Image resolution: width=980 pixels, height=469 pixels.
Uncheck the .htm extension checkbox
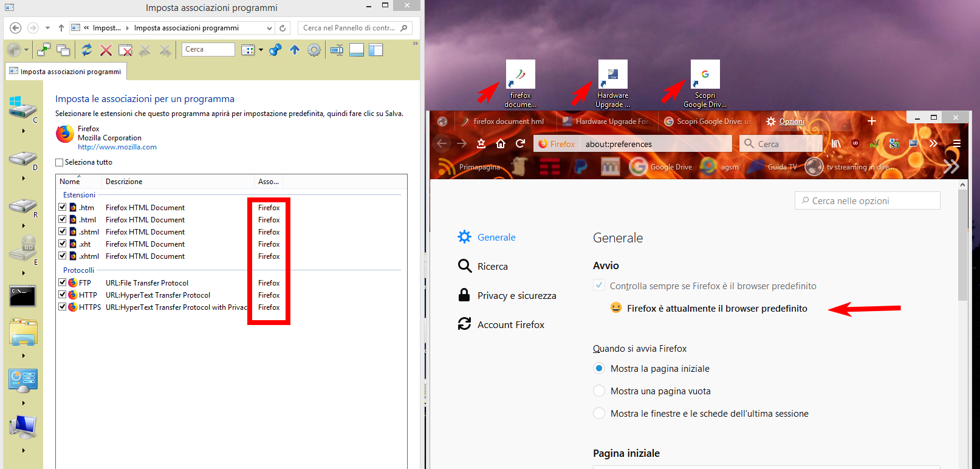pos(62,207)
